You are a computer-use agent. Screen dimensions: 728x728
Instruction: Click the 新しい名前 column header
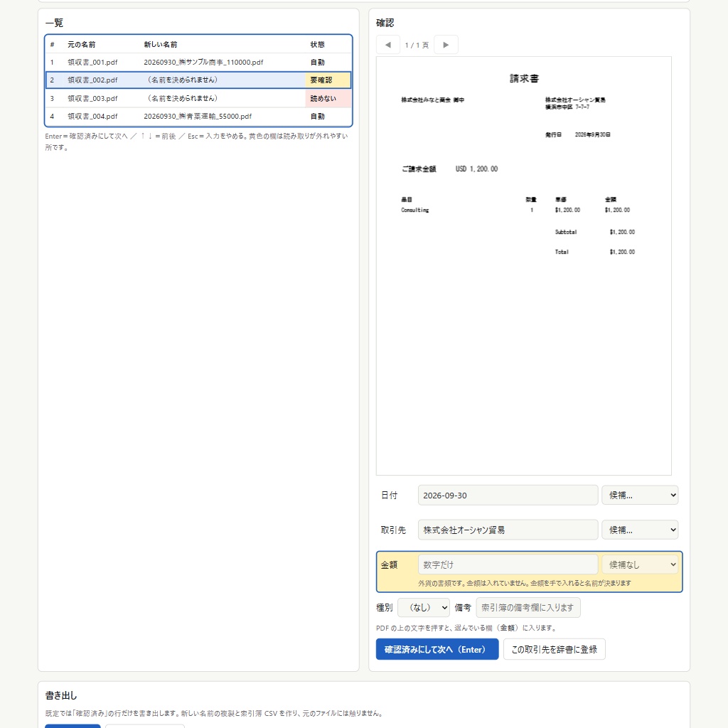click(160, 45)
